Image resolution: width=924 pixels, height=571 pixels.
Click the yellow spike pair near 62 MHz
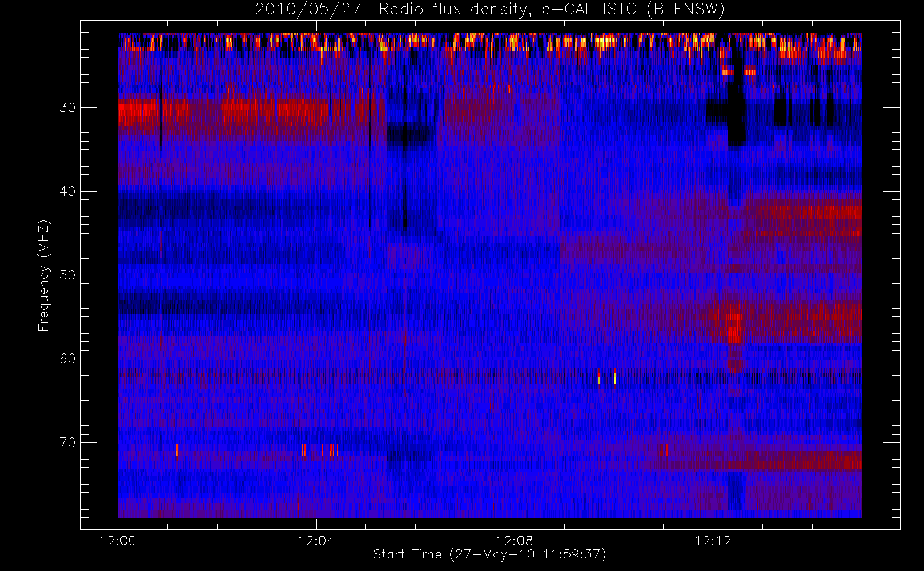(x=606, y=377)
